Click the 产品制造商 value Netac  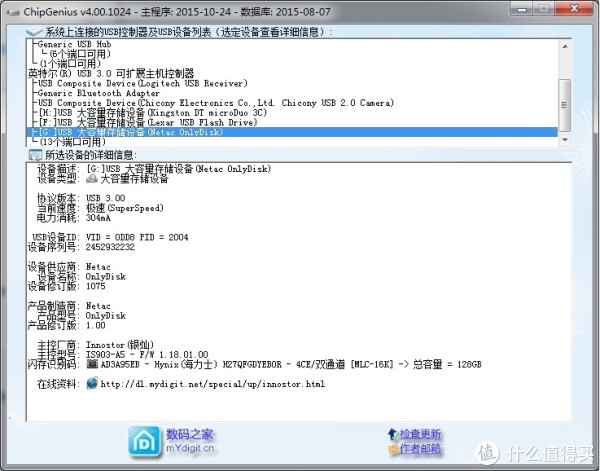click(98, 306)
